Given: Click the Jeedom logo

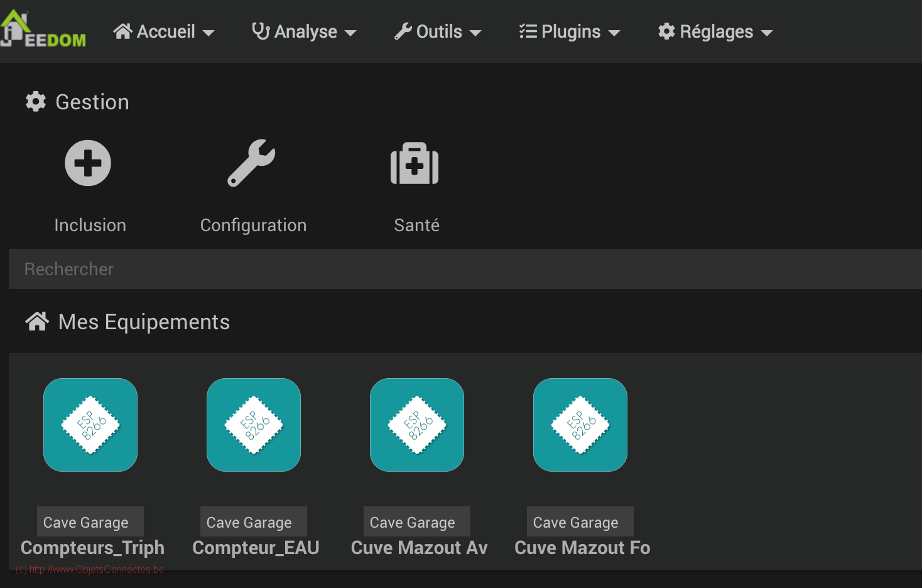Looking at the screenshot, I should (x=43, y=30).
